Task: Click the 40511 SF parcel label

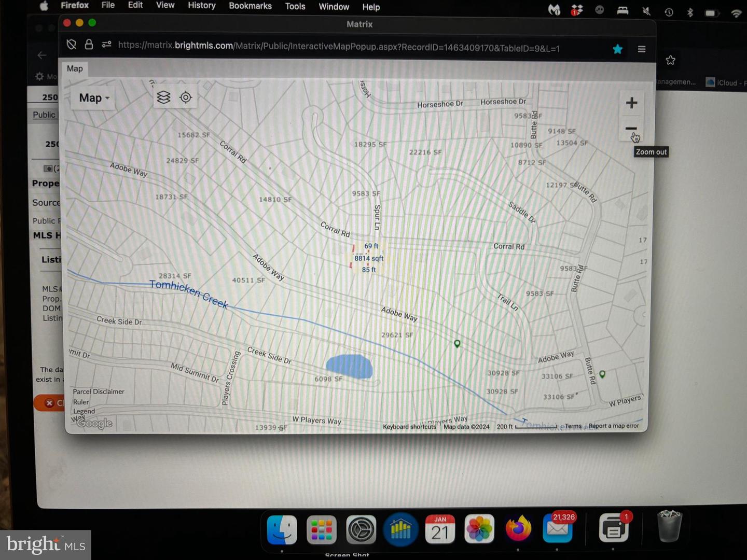Action: point(248,280)
